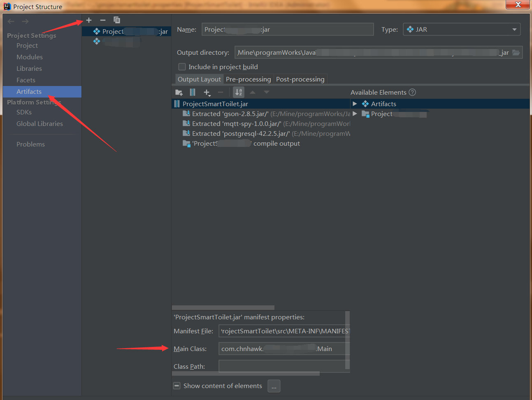Click the artifact Name input field
The image size is (532, 400).
[288, 30]
